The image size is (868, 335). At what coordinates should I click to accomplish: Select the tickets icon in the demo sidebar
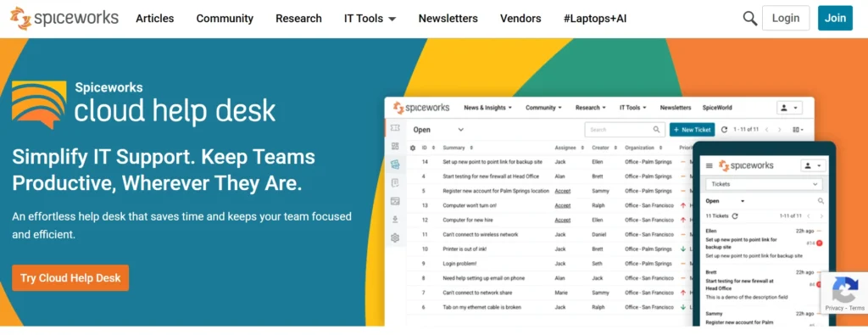coord(395,128)
